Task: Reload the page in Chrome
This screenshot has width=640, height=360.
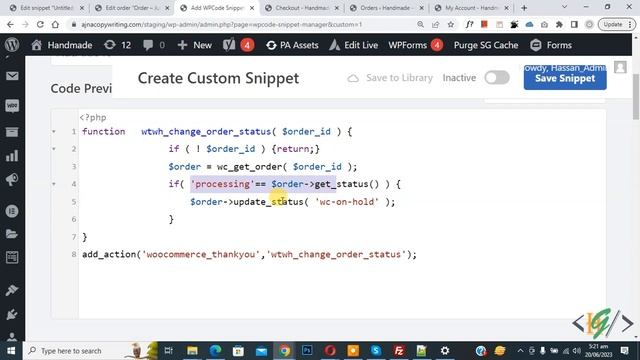Action: point(40,24)
